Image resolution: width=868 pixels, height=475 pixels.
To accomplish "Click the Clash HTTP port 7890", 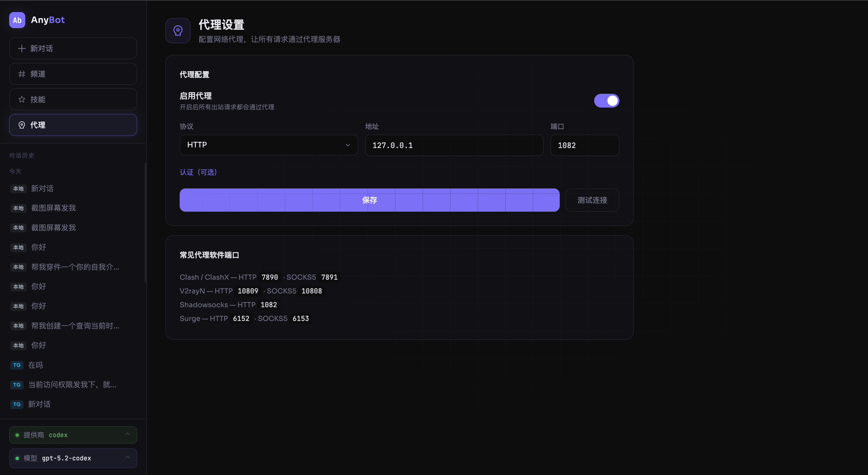I will click(270, 277).
